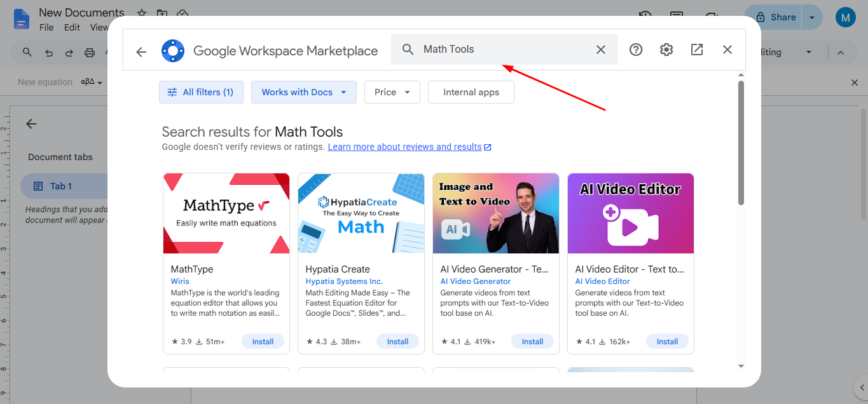Close the equation toolbar
The image size is (868, 404).
(855, 83)
